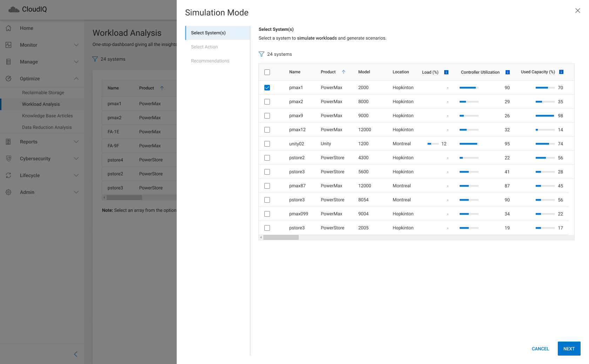Click the Lifecycle refresh icon
The width and height of the screenshot is (589, 364).
[x=9, y=175]
